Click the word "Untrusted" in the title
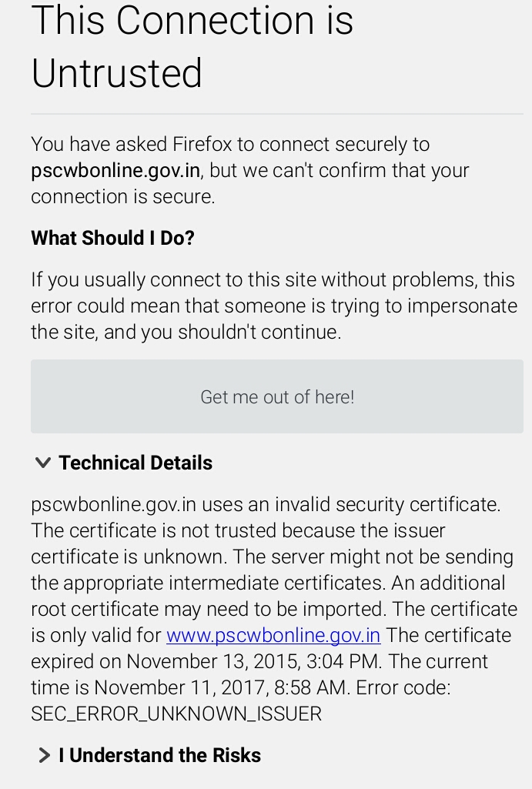Image resolution: width=532 pixels, height=789 pixels. (x=117, y=73)
